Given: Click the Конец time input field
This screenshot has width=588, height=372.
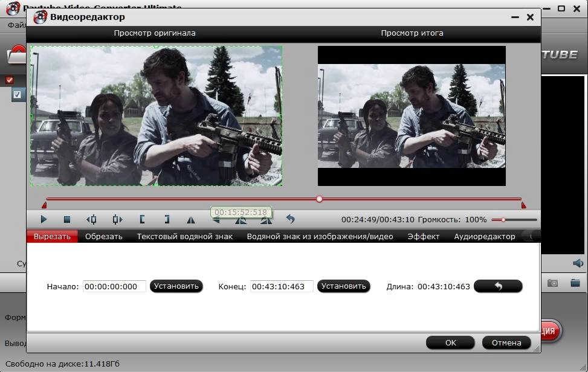Looking at the screenshot, I should pos(282,287).
